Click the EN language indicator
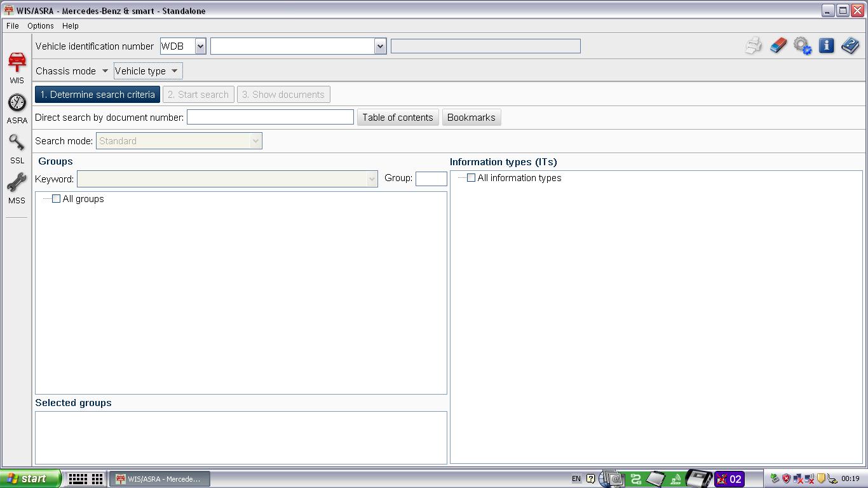Screen dimensions: 868x488 pos(576,479)
